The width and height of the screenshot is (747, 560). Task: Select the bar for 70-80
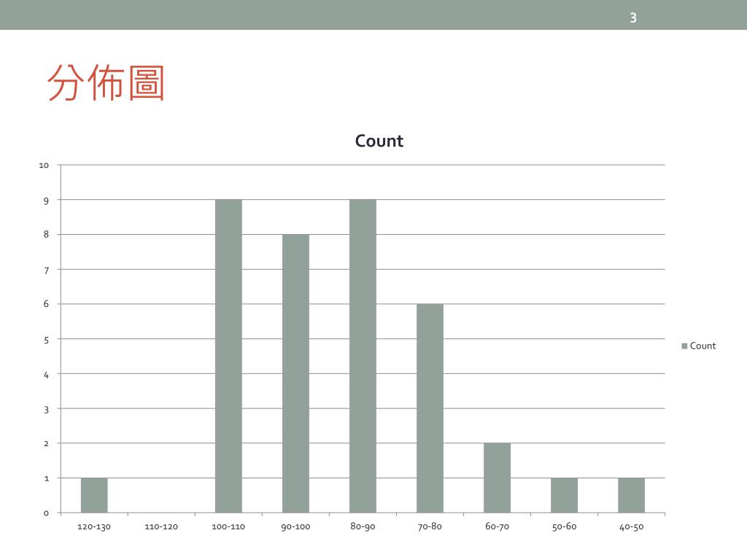tap(430, 408)
